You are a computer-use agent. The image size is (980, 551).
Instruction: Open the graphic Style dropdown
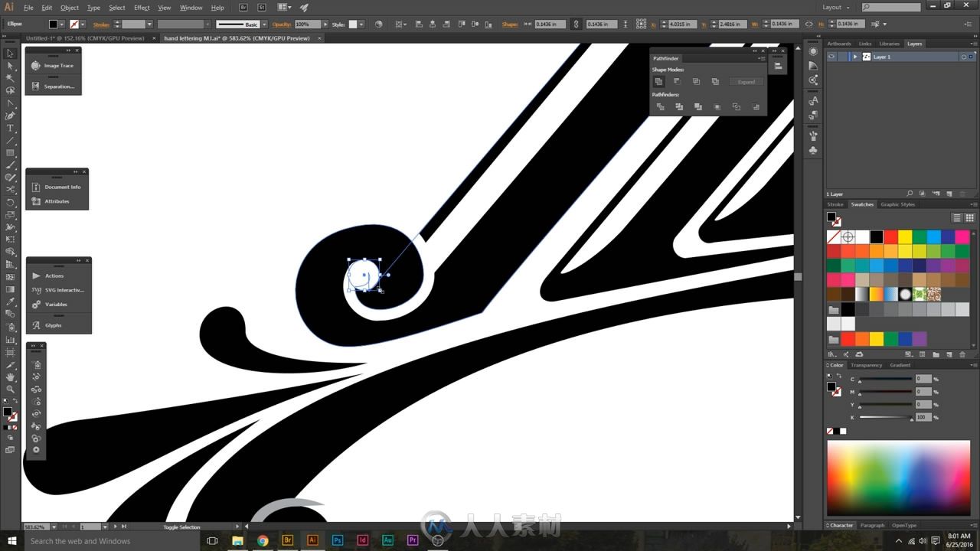click(x=363, y=24)
